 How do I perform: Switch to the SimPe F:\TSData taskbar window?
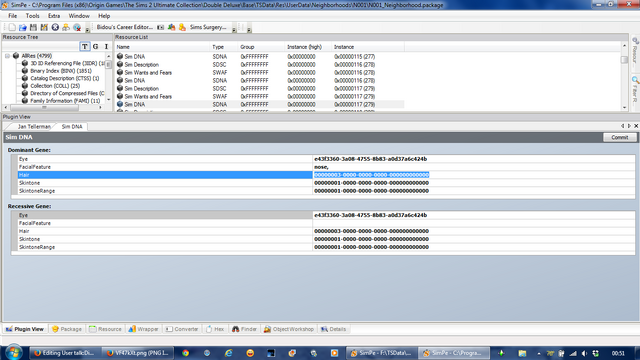tap(382, 353)
